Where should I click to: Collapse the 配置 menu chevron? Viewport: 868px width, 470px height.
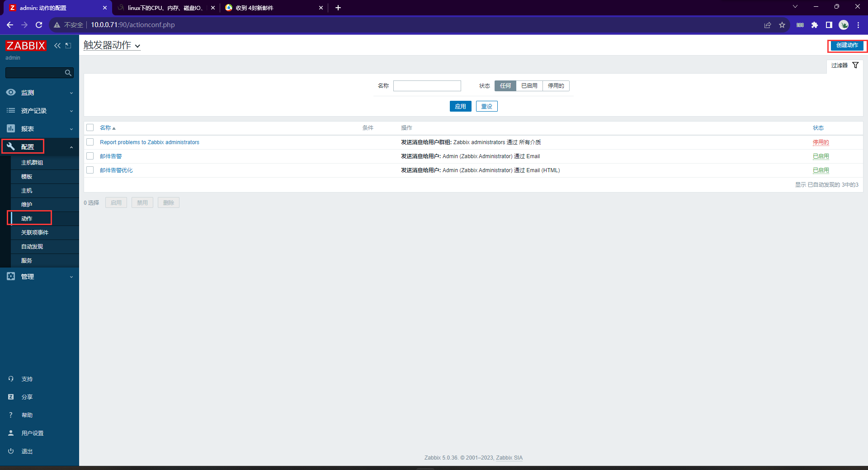(x=71, y=147)
